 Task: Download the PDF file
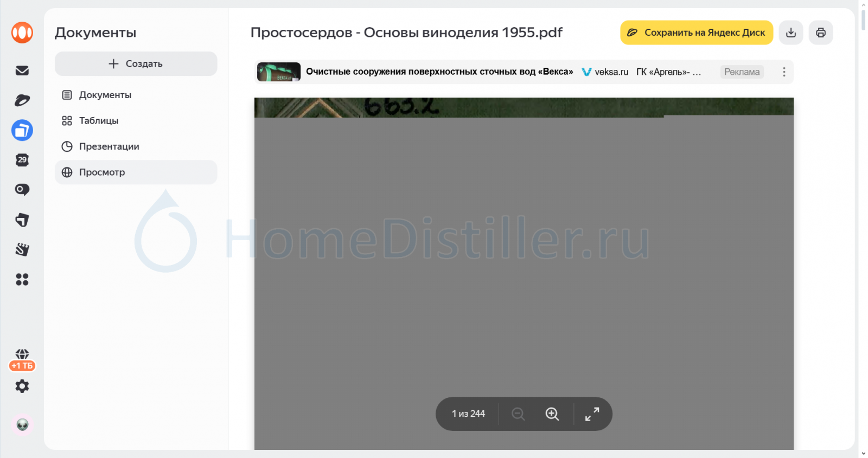point(791,33)
